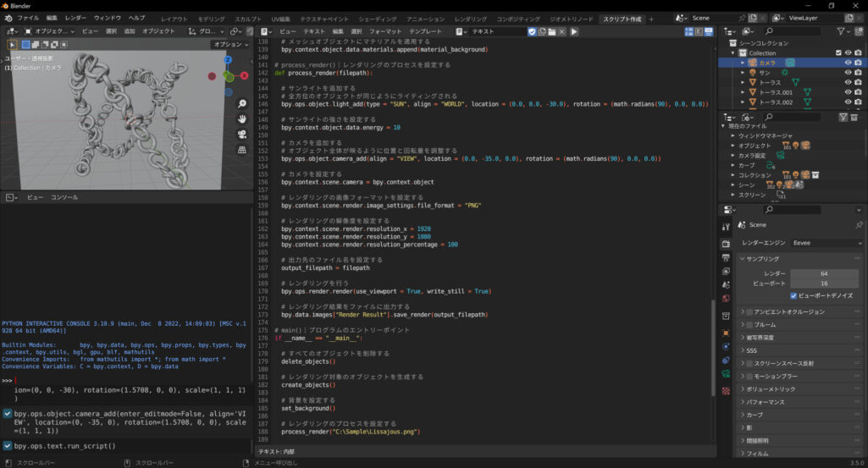This screenshot has height=468, width=868.
Task: Open the ファイル menu
Action: click(x=28, y=19)
